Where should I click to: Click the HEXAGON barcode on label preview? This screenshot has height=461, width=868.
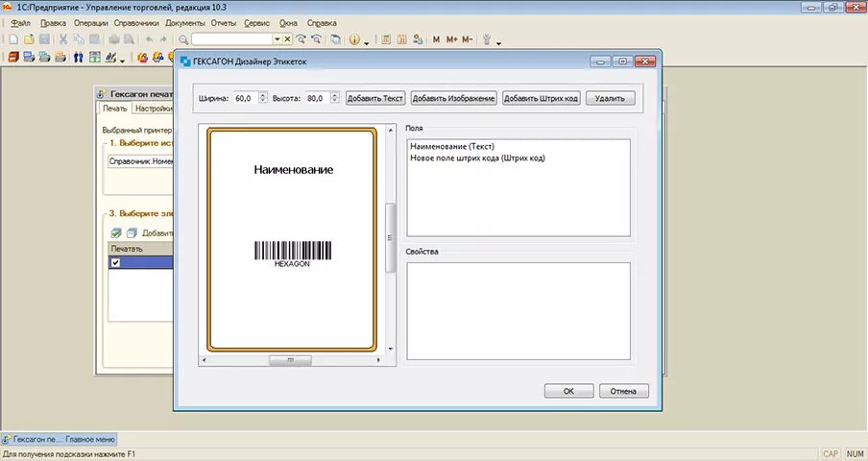coord(293,254)
